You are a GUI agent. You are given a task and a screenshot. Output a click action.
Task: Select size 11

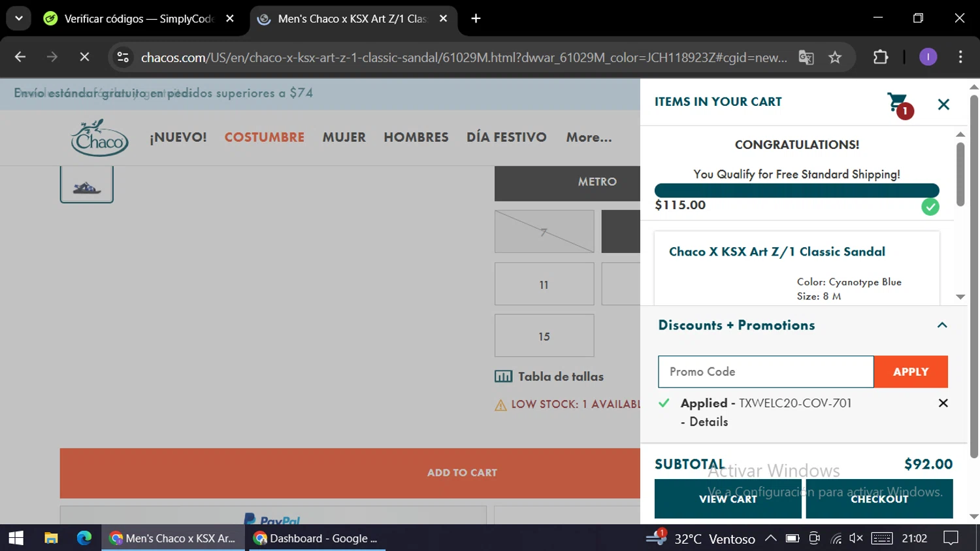(544, 284)
